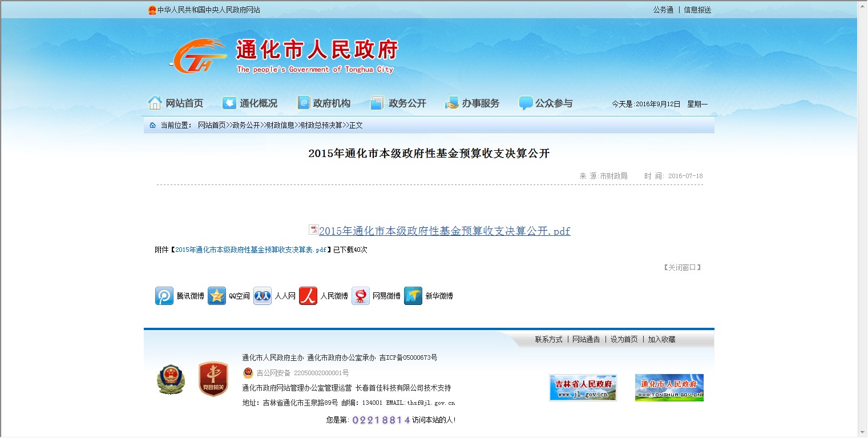The height and width of the screenshot is (438, 868).
Task: Click the PDF file icon beside attachment
Action: pyautogui.click(x=313, y=230)
